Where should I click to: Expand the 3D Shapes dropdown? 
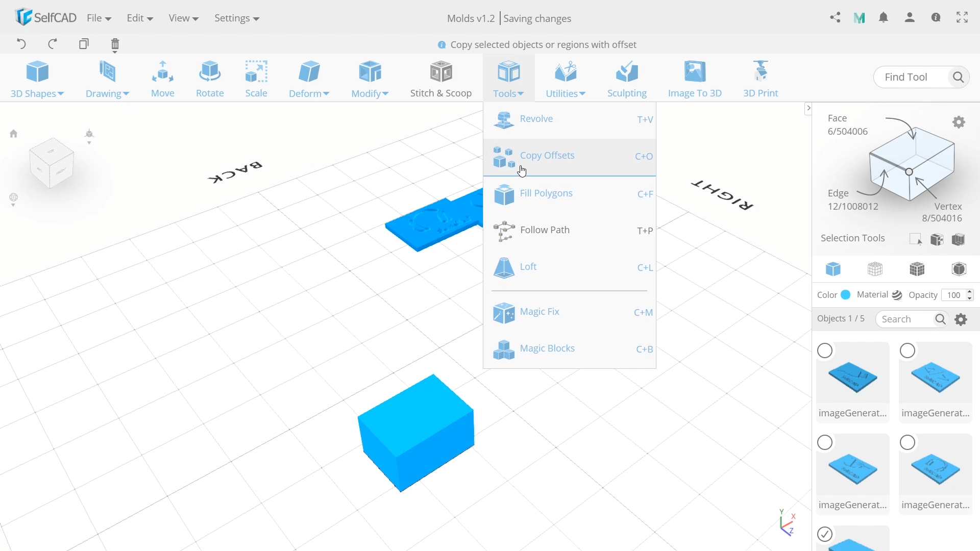coord(37,79)
